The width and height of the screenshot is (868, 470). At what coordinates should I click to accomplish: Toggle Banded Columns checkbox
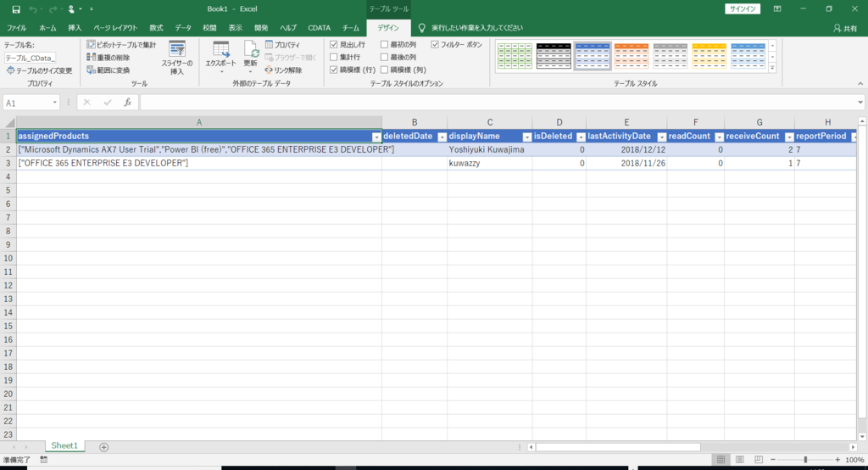pyautogui.click(x=384, y=70)
